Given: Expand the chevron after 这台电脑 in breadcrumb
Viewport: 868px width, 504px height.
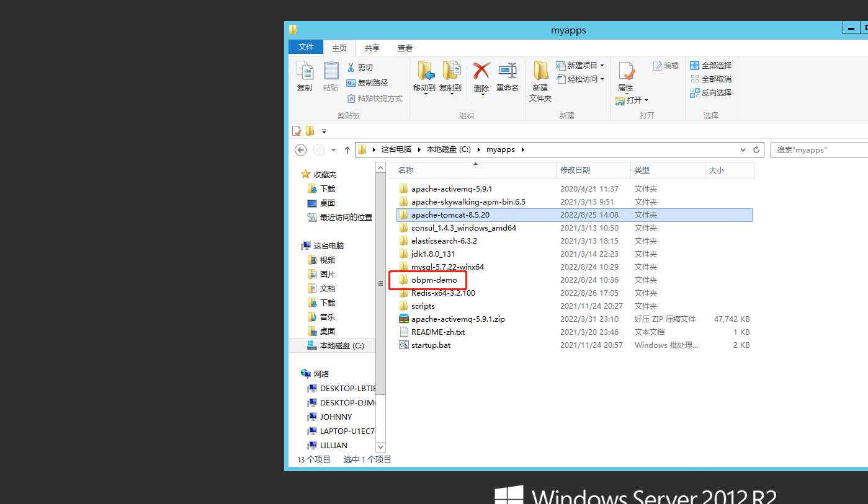Looking at the screenshot, I should pyautogui.click(x=419, y=150).
